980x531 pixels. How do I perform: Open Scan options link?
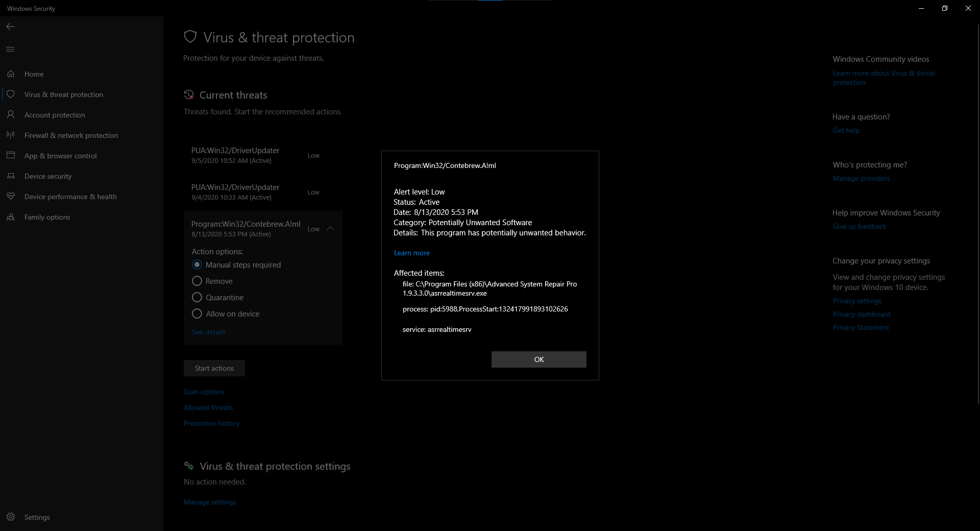coord(204,392)
